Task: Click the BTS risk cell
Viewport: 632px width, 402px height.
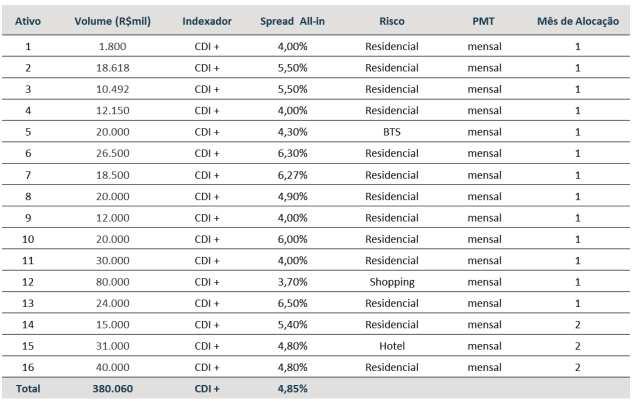Action: click(x=392, y=132)
